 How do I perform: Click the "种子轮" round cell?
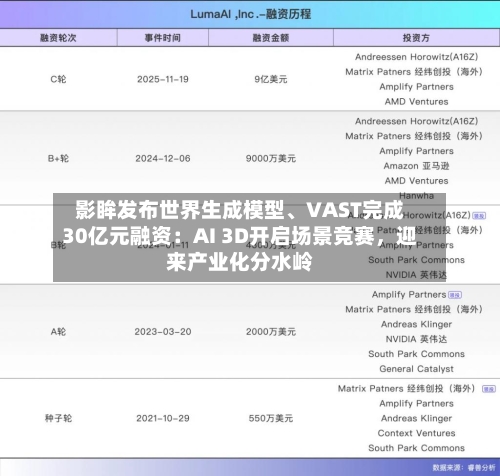58,418
